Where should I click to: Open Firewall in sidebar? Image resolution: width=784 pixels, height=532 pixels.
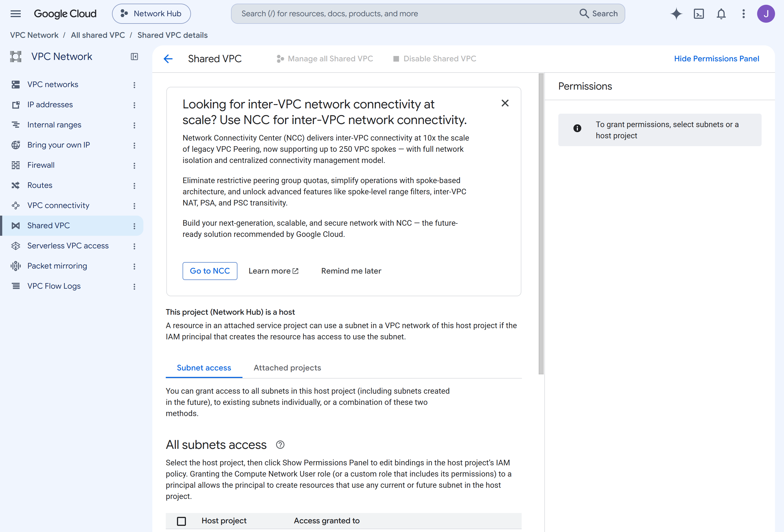(41, 165)
